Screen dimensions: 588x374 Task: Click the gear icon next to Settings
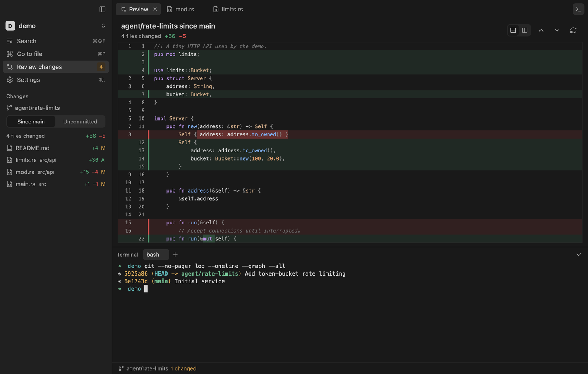(x=10, y=80)
